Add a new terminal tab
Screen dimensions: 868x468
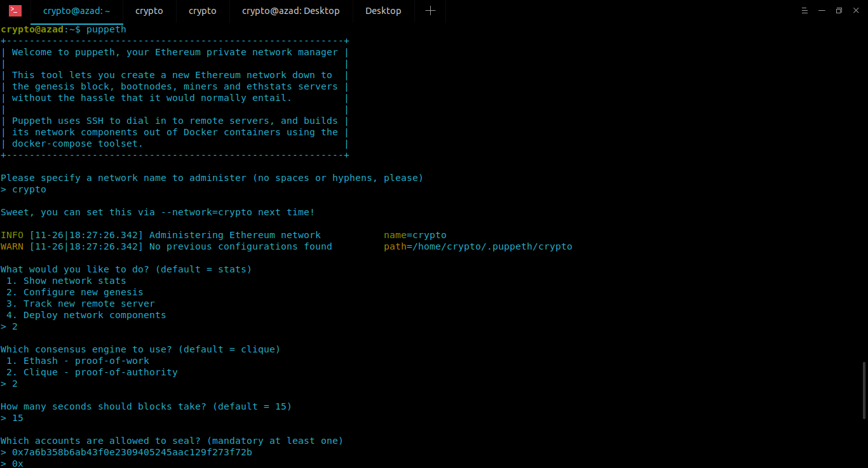click(430, 11)
